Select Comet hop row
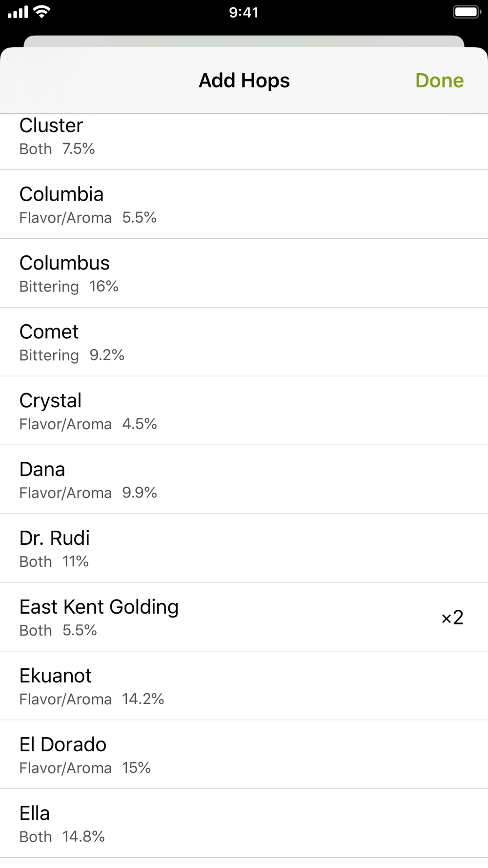The width and height of the screenshot is (488, 868). click(x=244, y=342)
